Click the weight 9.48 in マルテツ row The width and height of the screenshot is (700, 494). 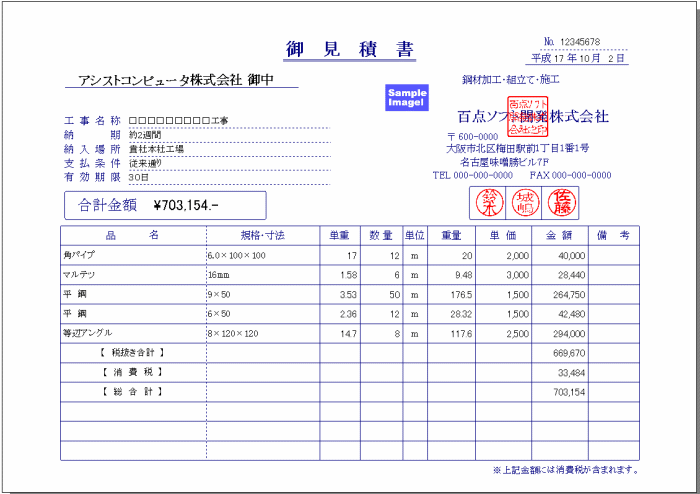coord(463,275)
